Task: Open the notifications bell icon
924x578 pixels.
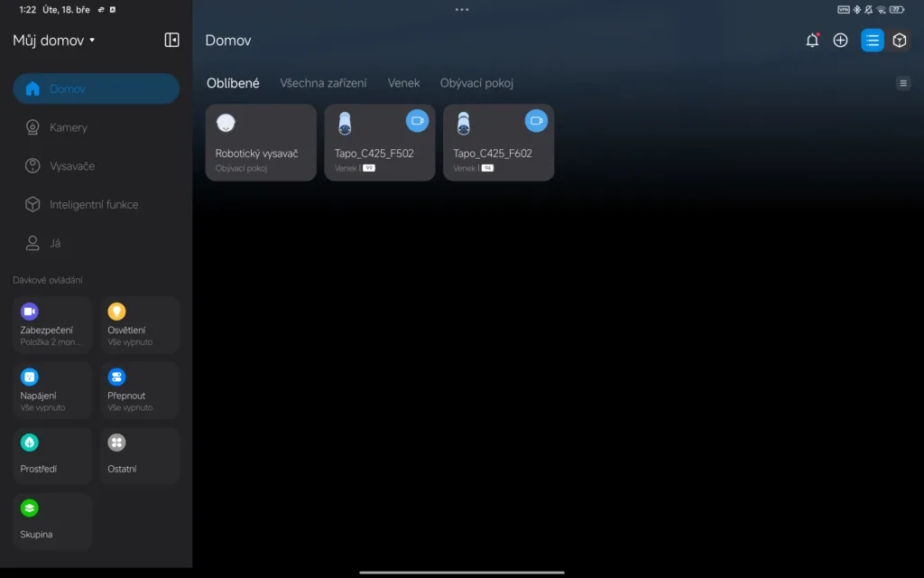Action: (x=812, y=41)
